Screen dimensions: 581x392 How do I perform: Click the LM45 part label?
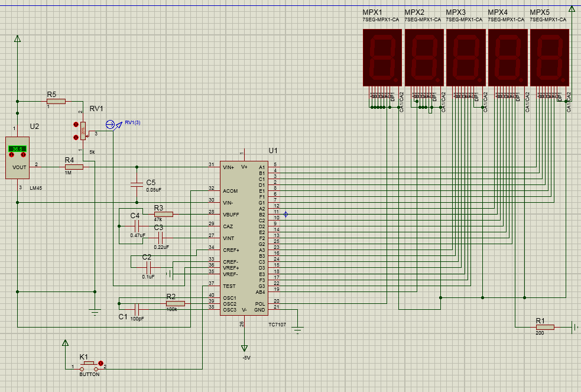[x=36, y=188]
